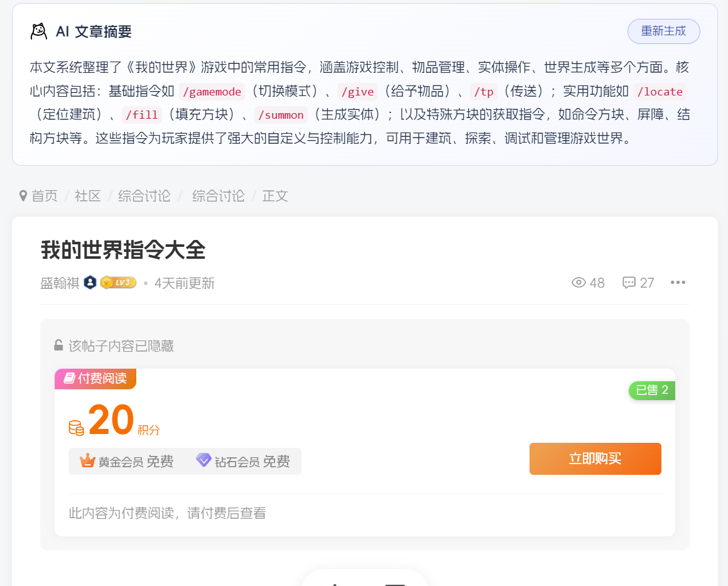The height and width of the screenshot is (586, 728).
Task: Click the AI robot icon beside 文章摘要
Action: (x=38, y=31)
